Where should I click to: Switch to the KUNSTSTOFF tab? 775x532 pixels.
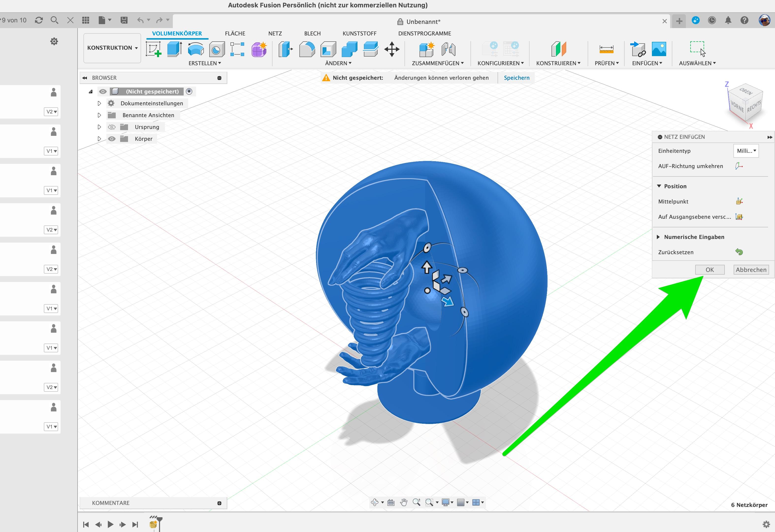pyautogui.click(x=359, y=33)
